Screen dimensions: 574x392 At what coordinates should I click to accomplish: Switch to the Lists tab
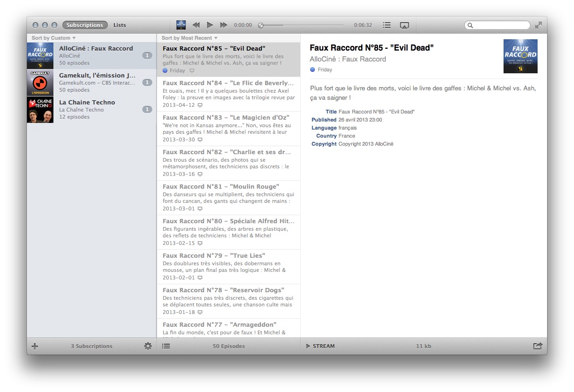120,25
